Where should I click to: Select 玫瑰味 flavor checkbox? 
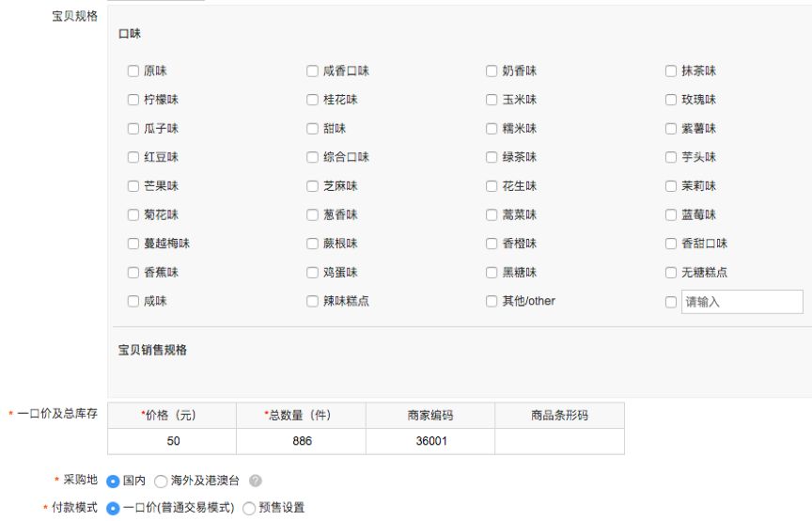671,100
